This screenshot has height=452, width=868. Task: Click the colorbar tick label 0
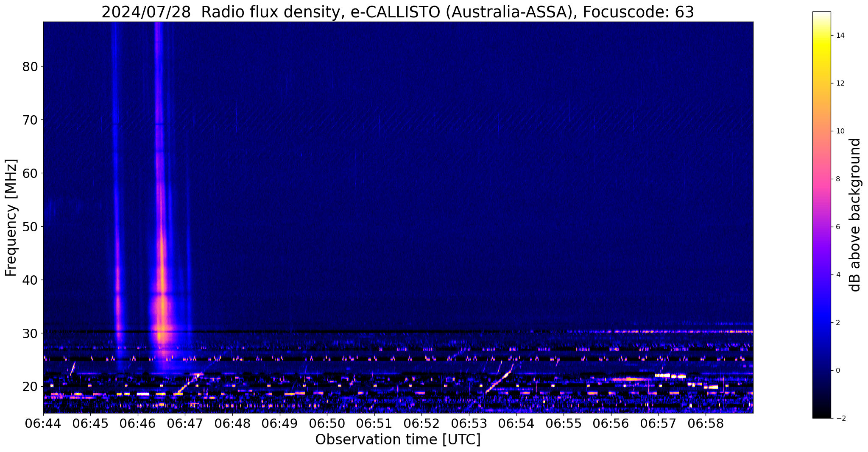click(x=837, y=371)
